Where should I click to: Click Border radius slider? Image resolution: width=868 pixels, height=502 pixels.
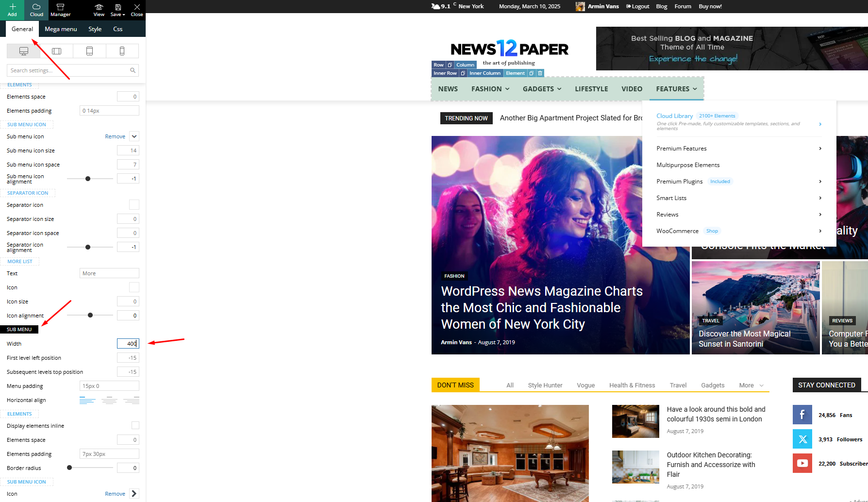coord(90,468)
